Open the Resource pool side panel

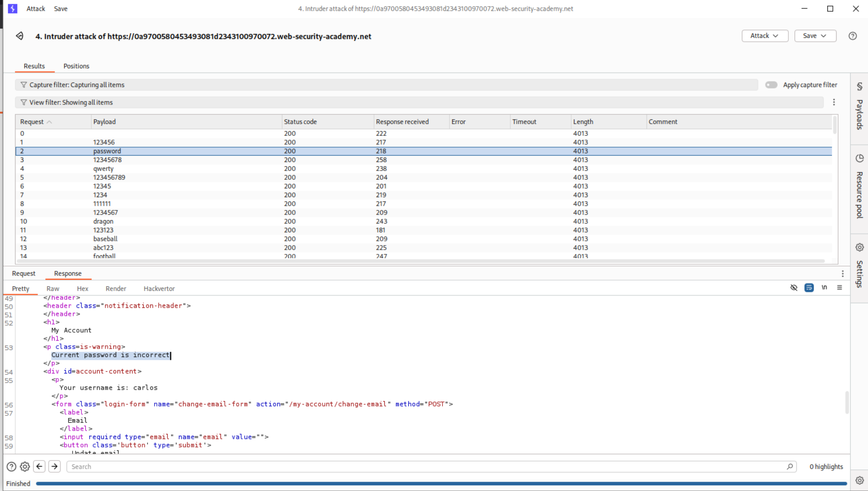point(860,186)
